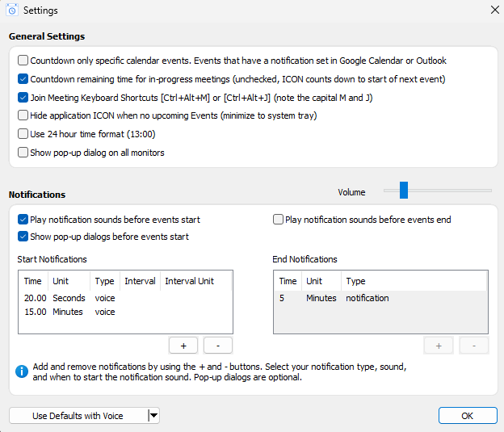Click the disabled minus button under End Notifications
This screenshot has height=432, width=504.
tap(474, 346)
